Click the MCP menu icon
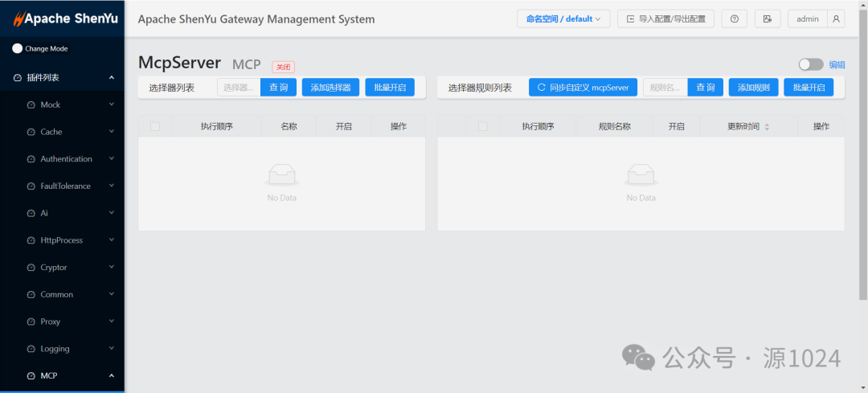Viewport: 868px width, 393px height. [x=31, y=376]
